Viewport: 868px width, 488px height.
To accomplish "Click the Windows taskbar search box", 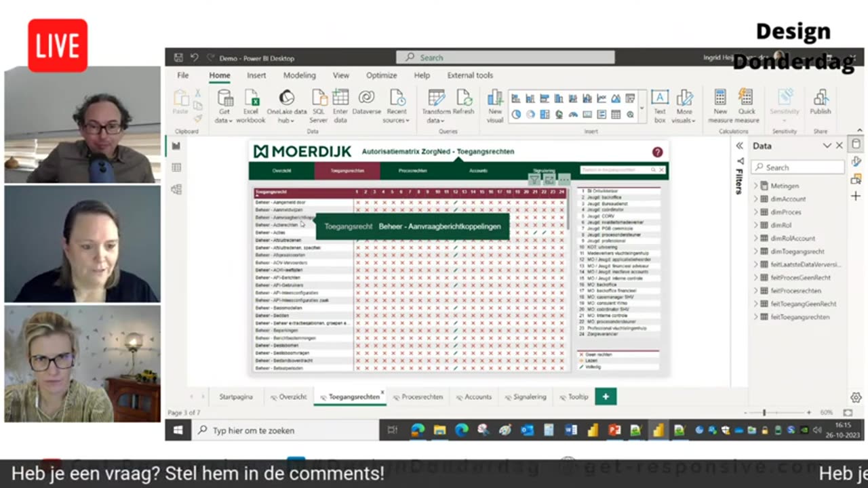I will pyautogui.click(x=285, y=430).
